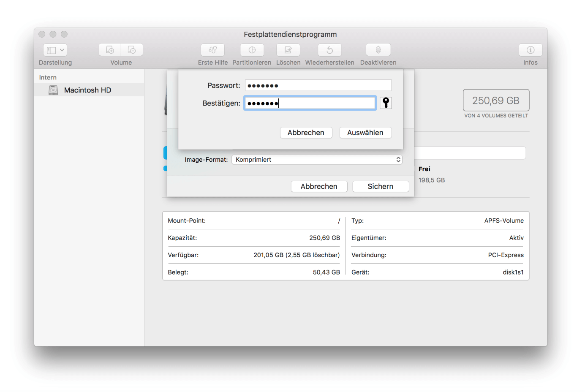The image size is (585, 392).
Task: Confirm the password with Auswählen
Action: (x=365, y=133)
